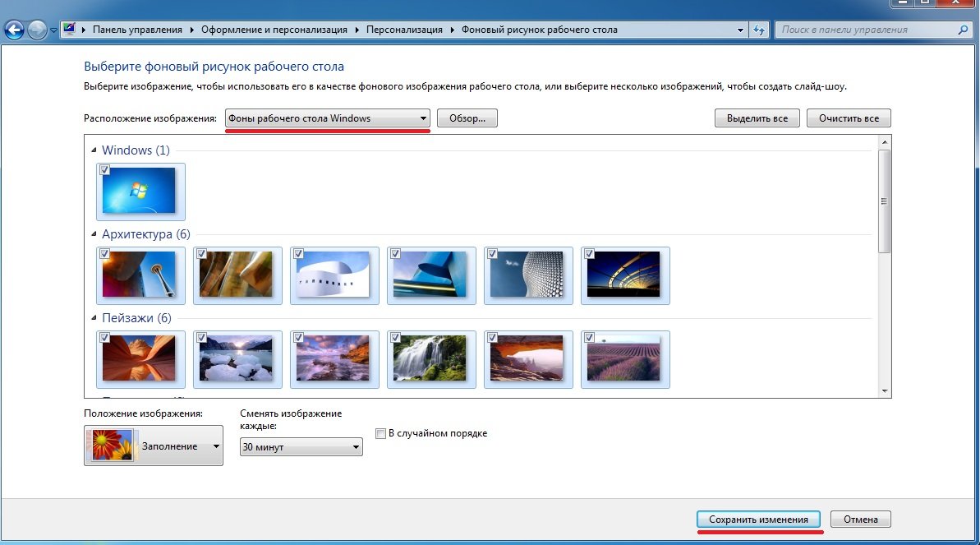Uncheck the Windows logo wallpaper checkbox
This screenshot has width=980, height=545.
pos(104,170)
